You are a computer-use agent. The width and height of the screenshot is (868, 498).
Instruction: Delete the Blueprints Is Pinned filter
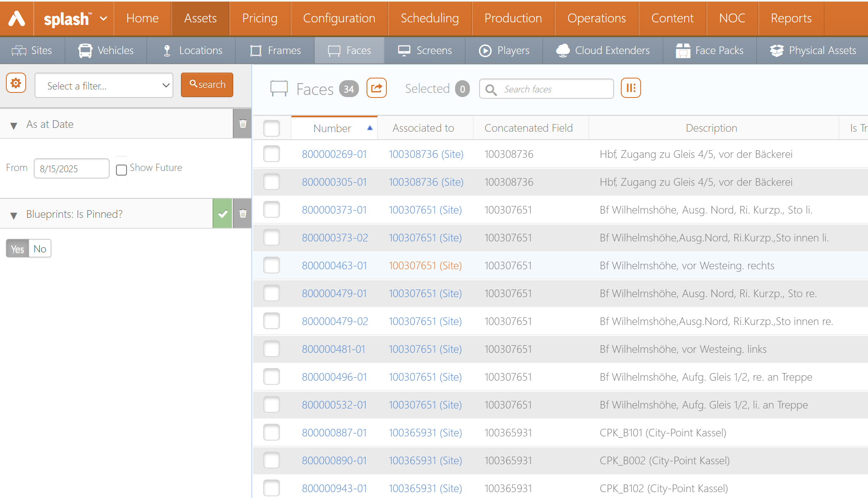pos(243,214)
